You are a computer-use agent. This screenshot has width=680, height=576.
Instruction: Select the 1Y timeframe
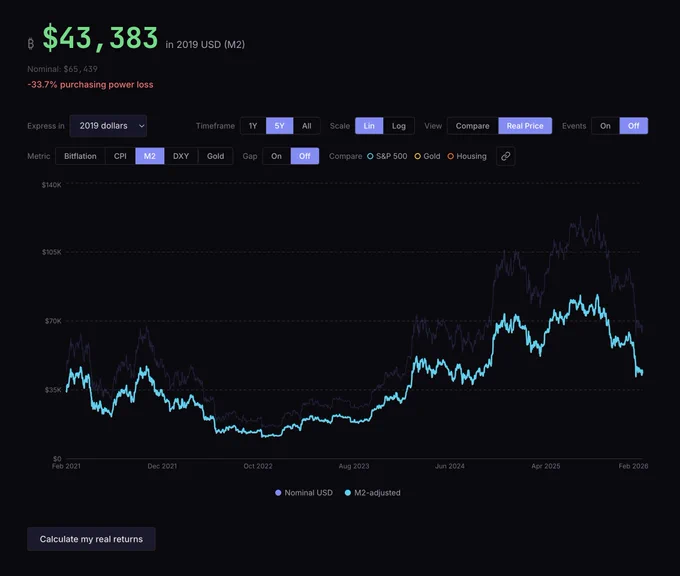coord(253,126)
